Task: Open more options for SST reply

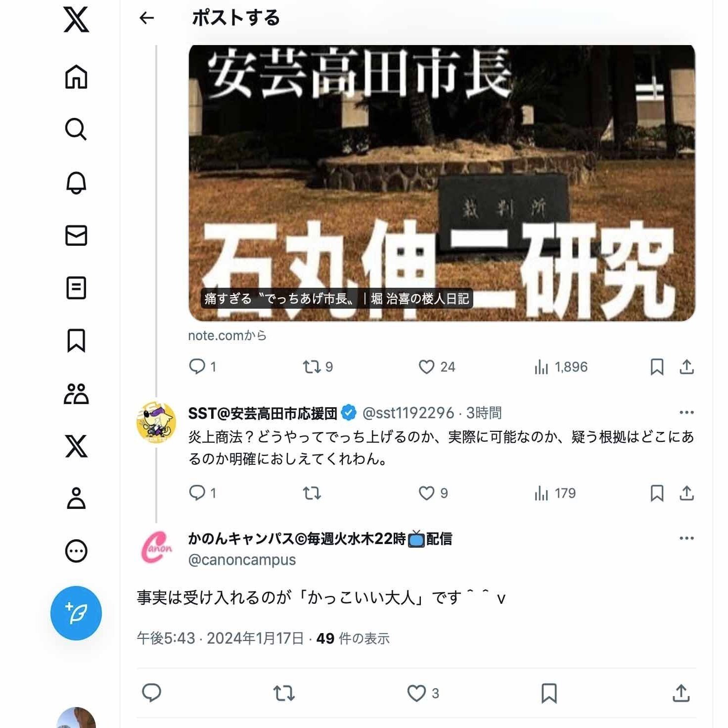Action: [x=687, y=412]
